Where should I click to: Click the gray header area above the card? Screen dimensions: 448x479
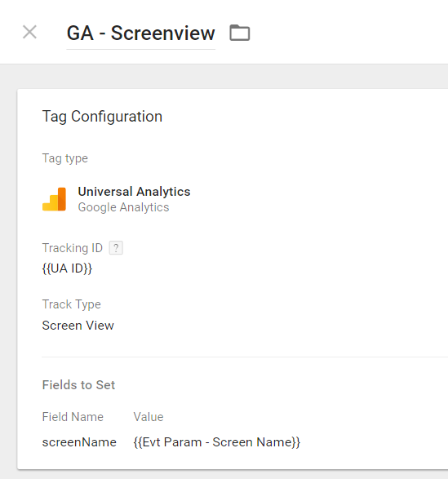click(x=224, y=77)
